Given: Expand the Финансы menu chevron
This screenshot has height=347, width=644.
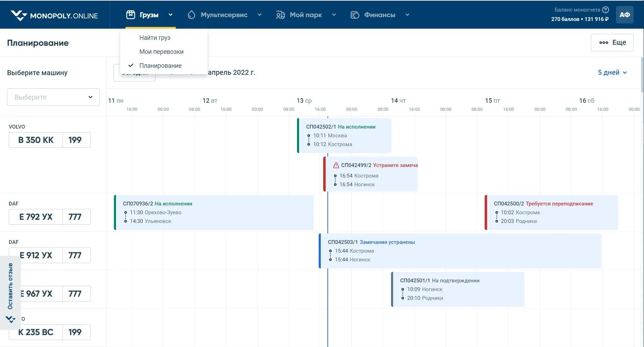Looking at the screenshot, I should coord(407,15).
